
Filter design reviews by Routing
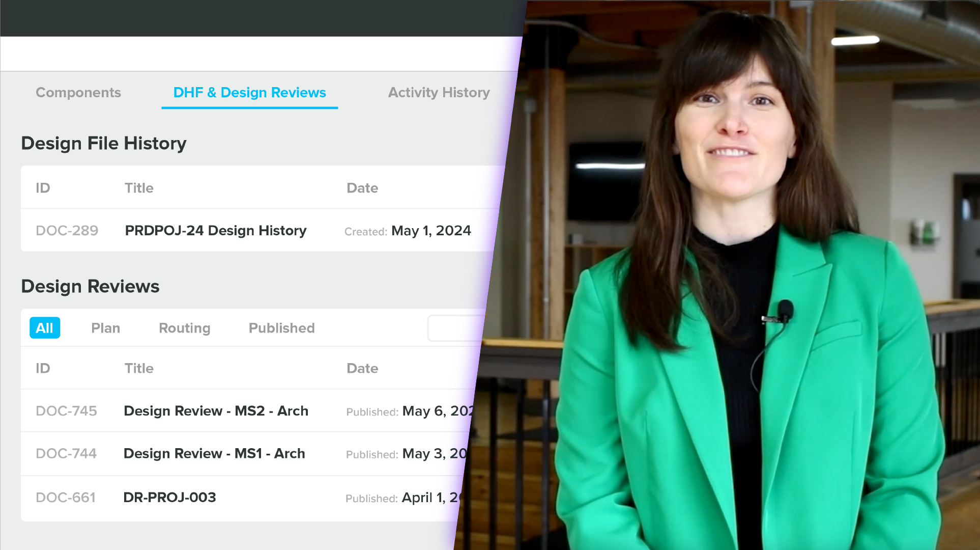click(184, 328)
